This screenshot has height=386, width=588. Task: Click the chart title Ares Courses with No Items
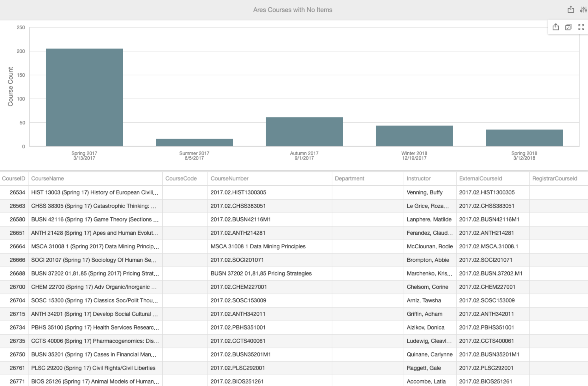click(x=293, y=10)
